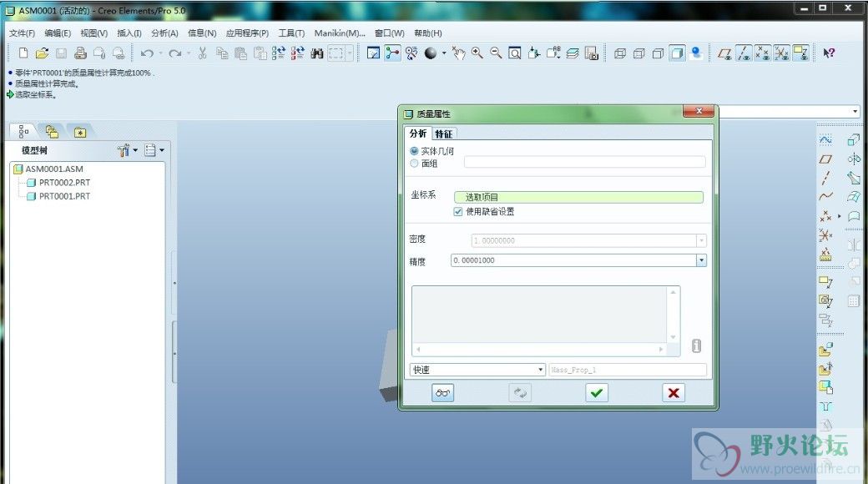Select the 实体几何 radio button
Screen dimensions: 868x484
[x=414, y=151]
